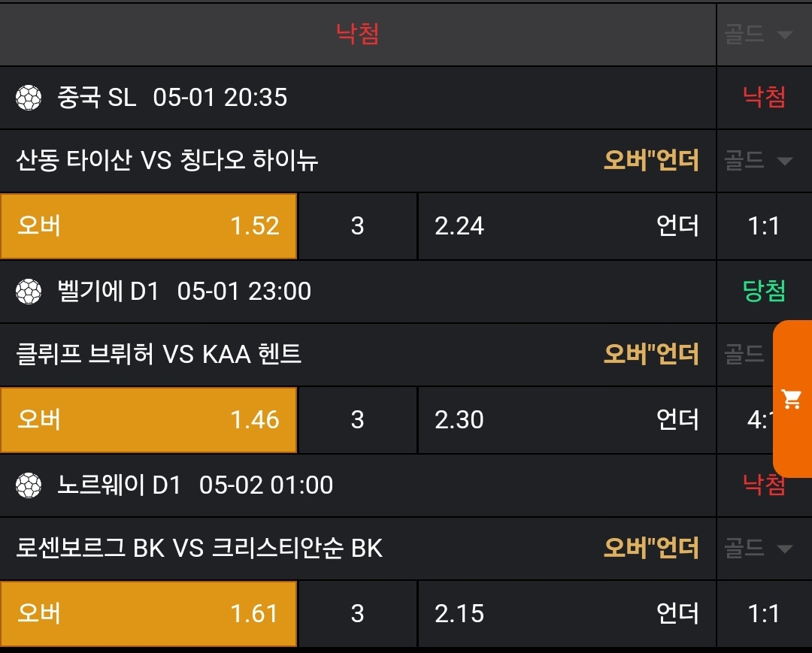This screenshot has height=653, width=812.
Task: Choose the 언더 2.30 odds option
Action: [566, 420]
